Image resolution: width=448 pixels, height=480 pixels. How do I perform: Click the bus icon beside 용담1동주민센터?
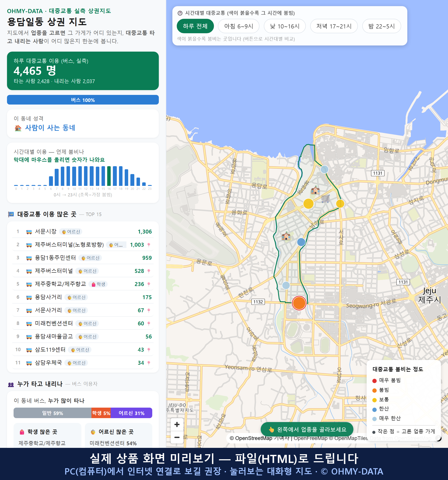(29, 258)
